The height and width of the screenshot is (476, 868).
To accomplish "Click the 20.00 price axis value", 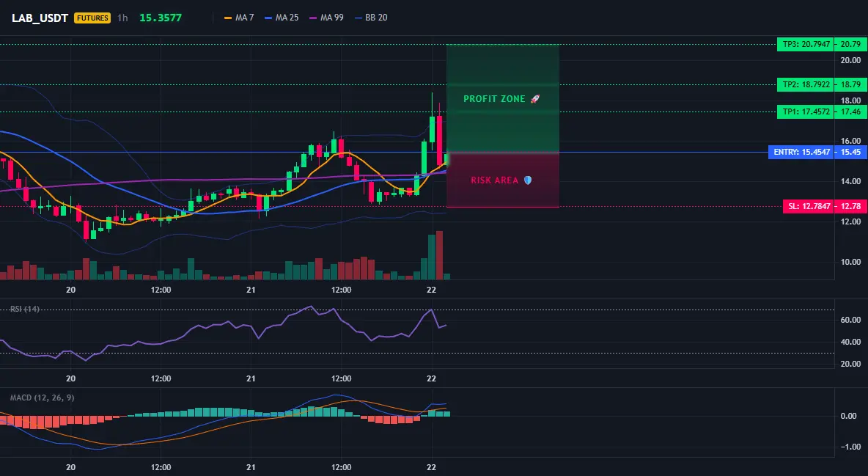I will click(851, 60).
